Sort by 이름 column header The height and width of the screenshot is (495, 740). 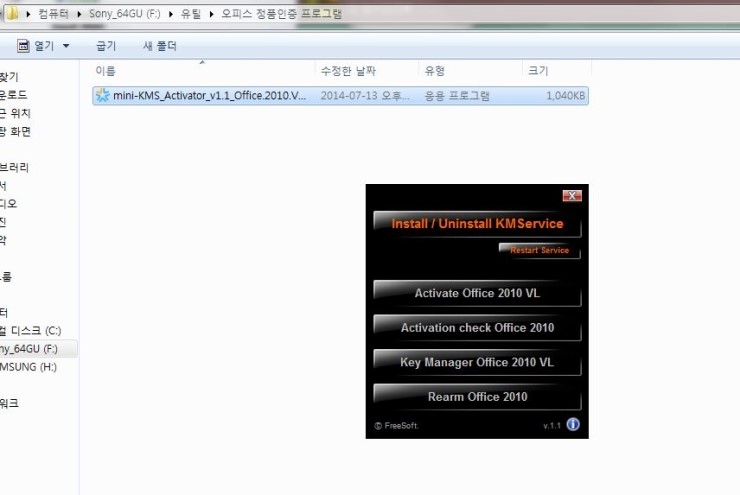[105, 71]
